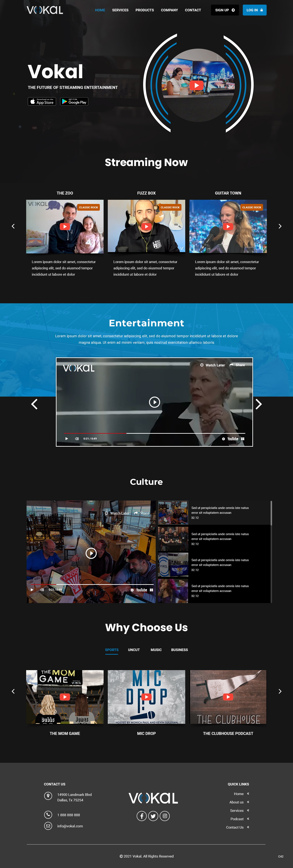Image resolution: width=293 pixels, height=868 pixels.
Task: Go to next Streaming Now slide
Action: [x=280, y=226]
